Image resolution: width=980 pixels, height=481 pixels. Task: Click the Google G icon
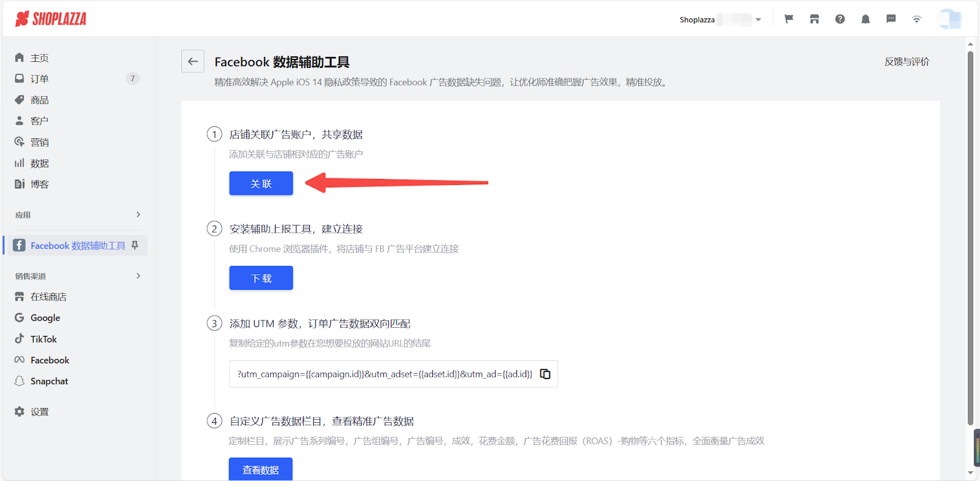click(x=20, y=318)
